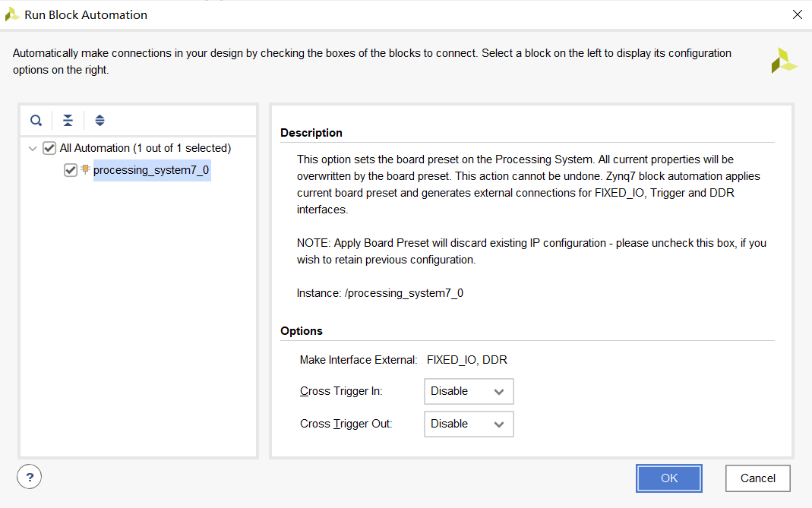Close the Run Block Automation dialog
Image resolution: width=812 pixels, height=508 pixels.
797,14
